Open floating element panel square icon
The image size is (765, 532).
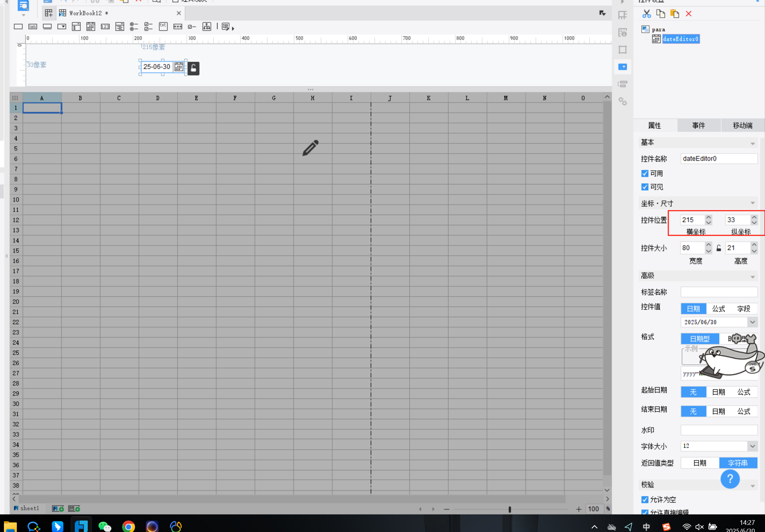(x=622, y=49)
